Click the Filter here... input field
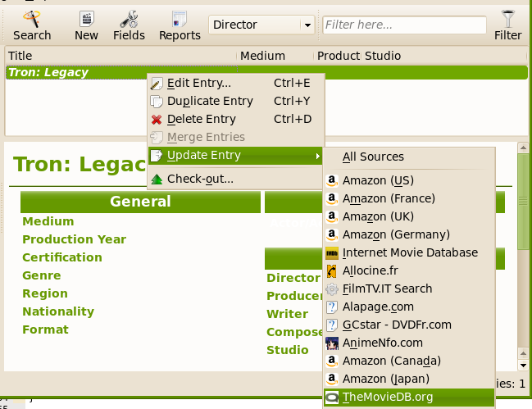This screenshot has width=532, height=409. point(404,25)
